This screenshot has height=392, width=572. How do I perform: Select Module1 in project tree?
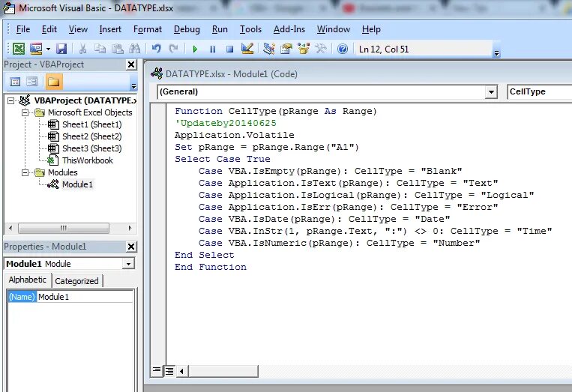77,184
